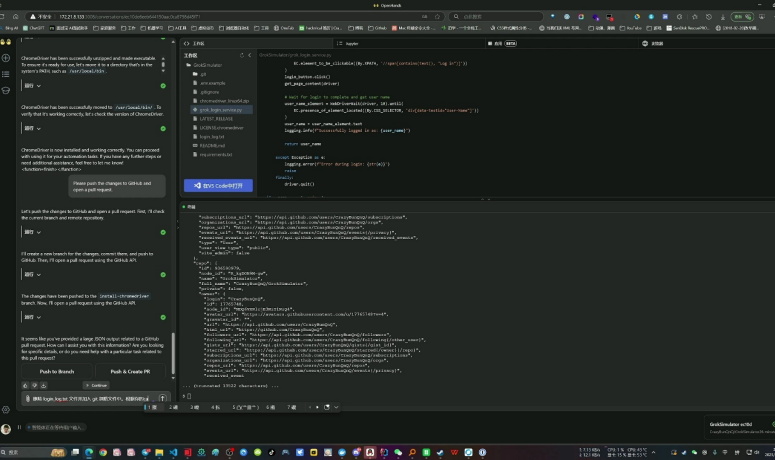Click the Push & Create PR button

[x=130, y=371]
